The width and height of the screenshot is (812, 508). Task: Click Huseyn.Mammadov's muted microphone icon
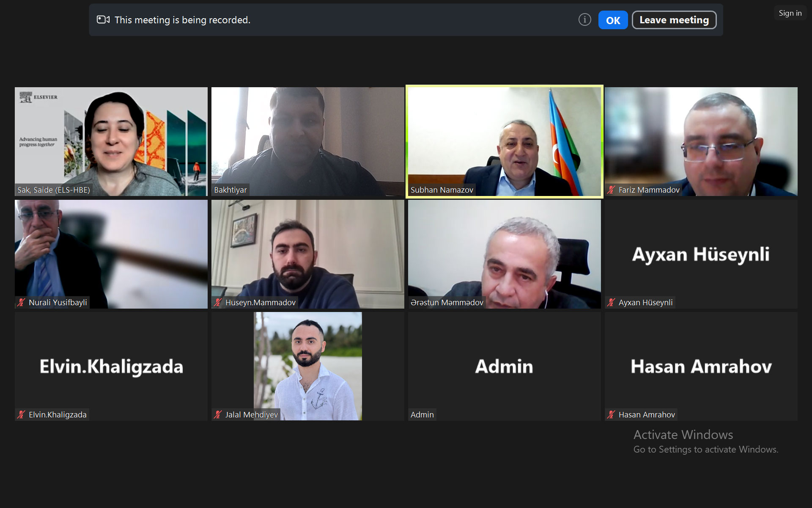[x=218, y=302]
